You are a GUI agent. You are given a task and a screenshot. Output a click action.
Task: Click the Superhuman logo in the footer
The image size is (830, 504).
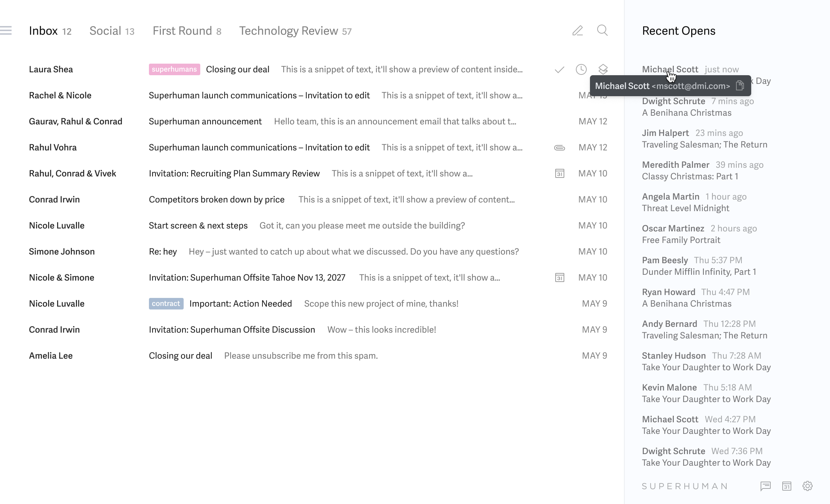pos(685,486)
